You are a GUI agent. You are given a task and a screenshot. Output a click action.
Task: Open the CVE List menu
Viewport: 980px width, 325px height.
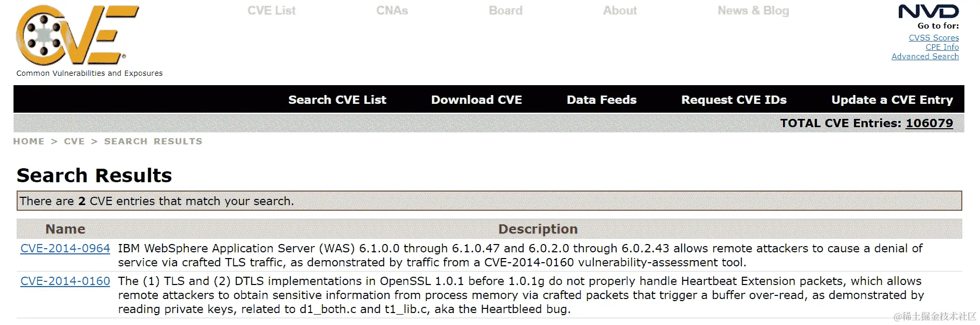(x=271, y=10)
